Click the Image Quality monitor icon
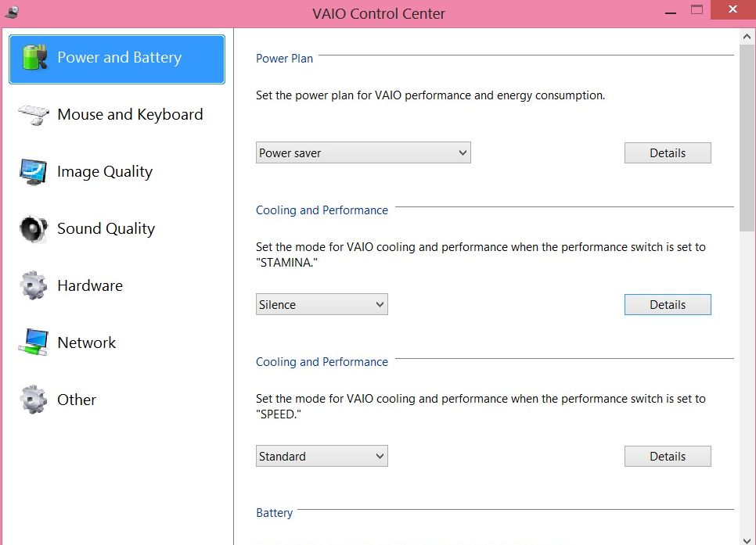 click(x=34, y=172)
